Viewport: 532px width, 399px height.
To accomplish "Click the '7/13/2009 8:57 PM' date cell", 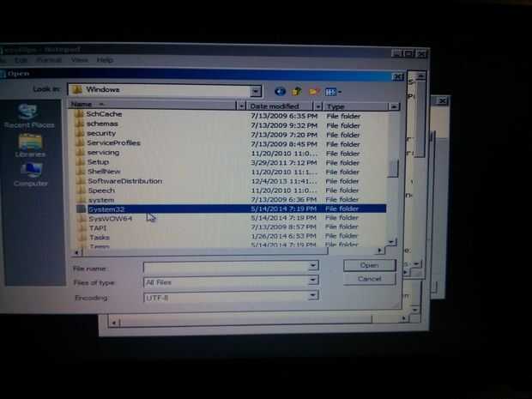I will [x=283, y=227].
